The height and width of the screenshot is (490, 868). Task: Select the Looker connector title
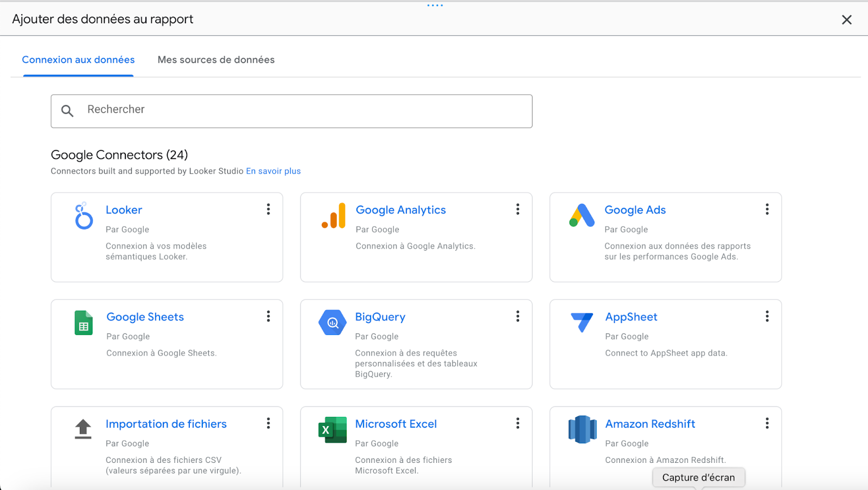[x=124, y=210]
